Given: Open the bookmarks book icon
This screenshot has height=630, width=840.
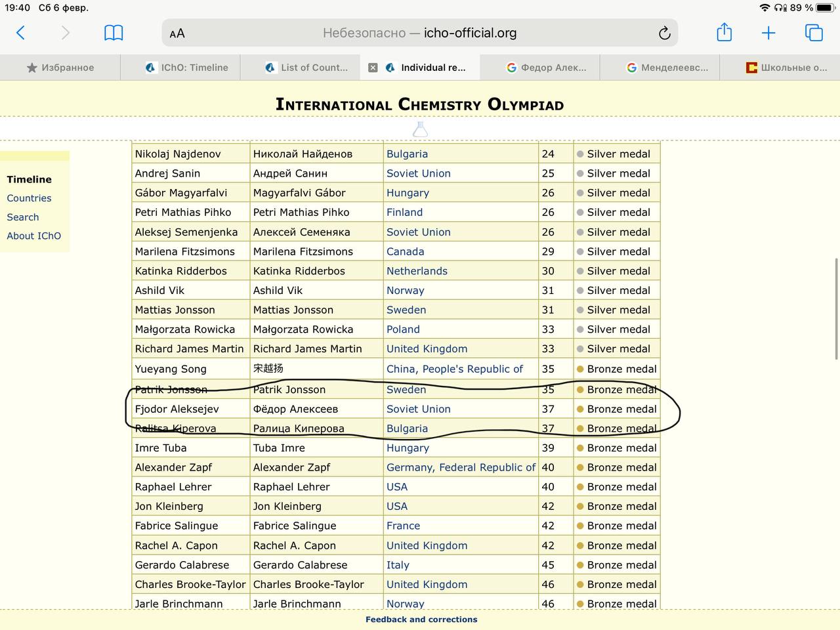Looking at the screenshot, I should coord(114,33).
